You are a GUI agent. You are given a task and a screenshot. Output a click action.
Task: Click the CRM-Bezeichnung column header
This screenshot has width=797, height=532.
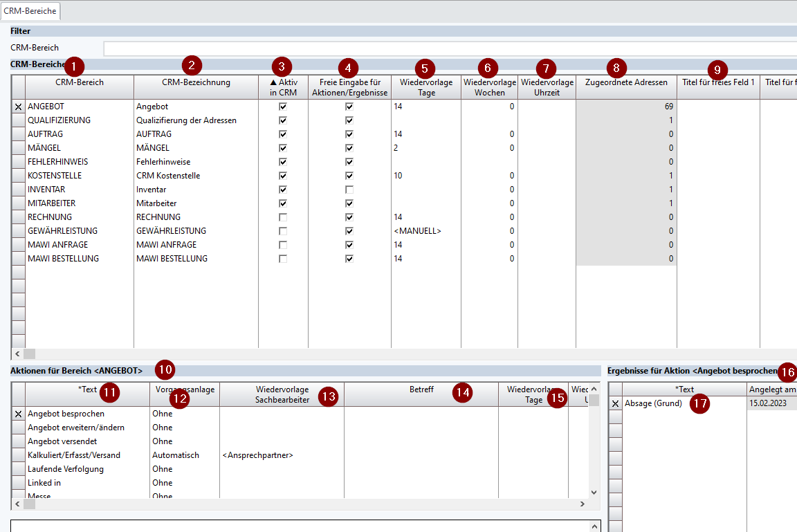[x=196, y=82]
